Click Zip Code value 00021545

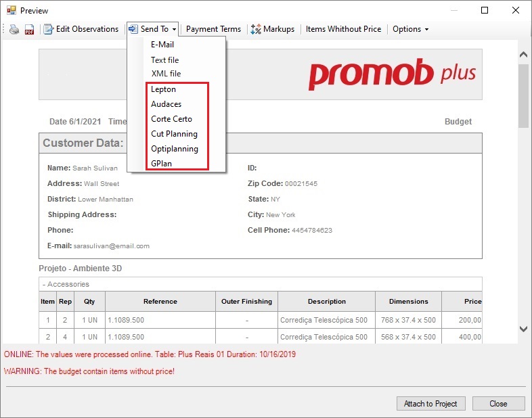[x=301, y=184]
